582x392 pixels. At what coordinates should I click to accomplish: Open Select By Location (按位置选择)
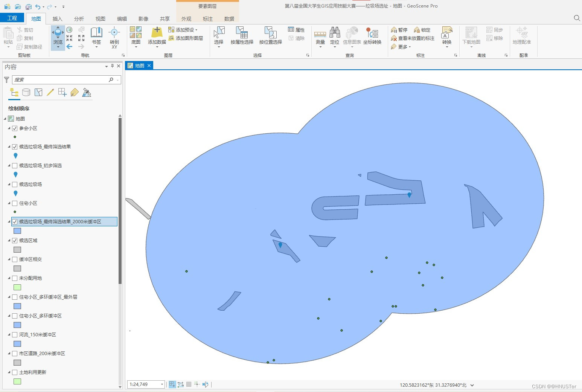tap(271, 36)
